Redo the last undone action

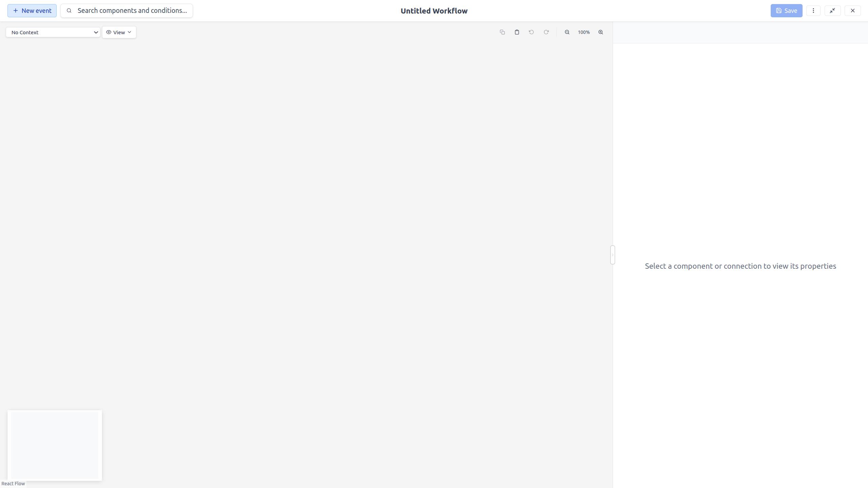[546, 32]
